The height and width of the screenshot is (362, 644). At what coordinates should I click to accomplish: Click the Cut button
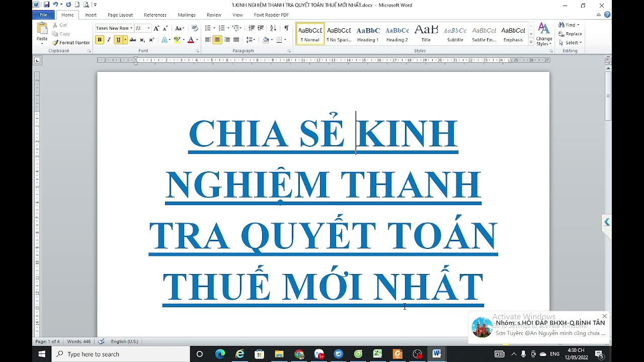coord(60,25)
